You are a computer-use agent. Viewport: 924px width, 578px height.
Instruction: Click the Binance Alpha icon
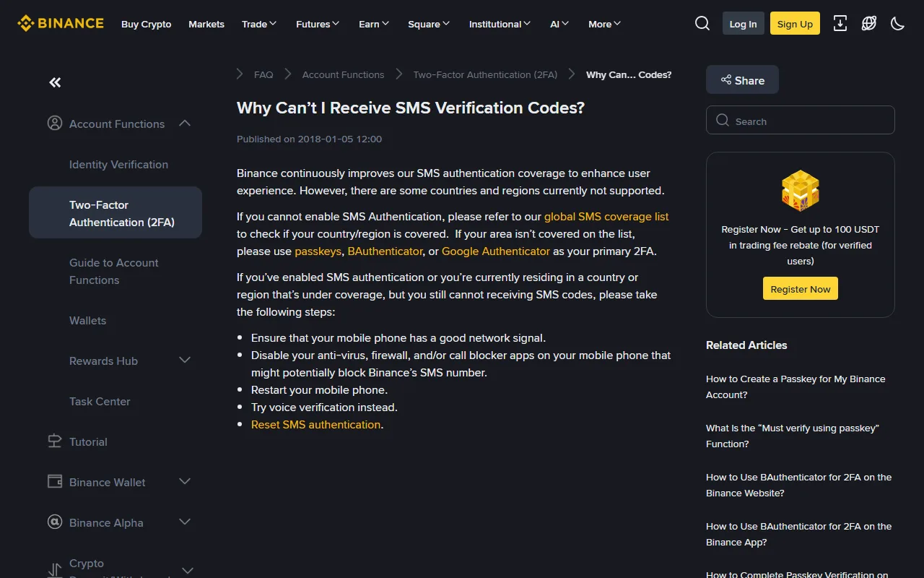pyautogui.click(x=55, y=522)
